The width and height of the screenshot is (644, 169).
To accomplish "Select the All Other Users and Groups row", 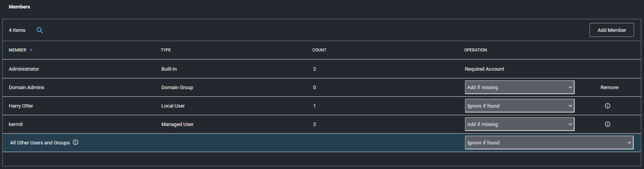I will [40, 143].
